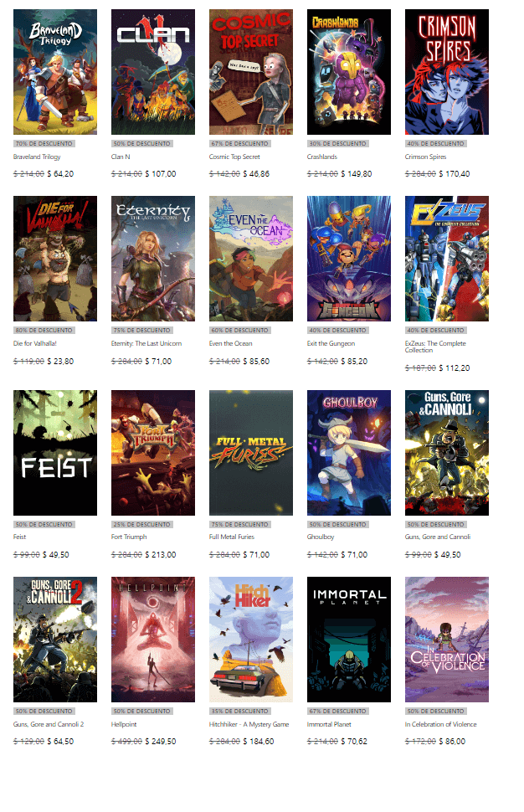The height and width of the screenshot is (812, 524).
Task: Open Eternity: The Last Unicorn title link
Action: [x=146, y=343]
